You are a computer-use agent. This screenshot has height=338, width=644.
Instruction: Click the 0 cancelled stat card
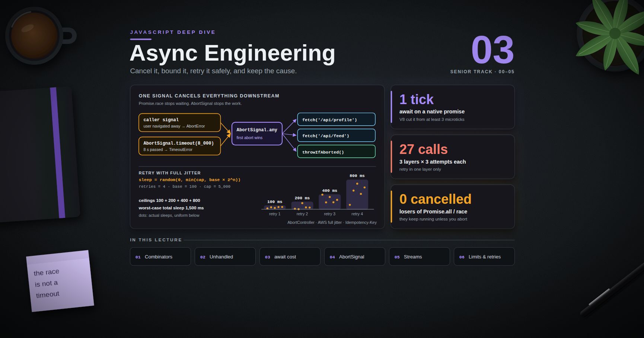(453, 207)
